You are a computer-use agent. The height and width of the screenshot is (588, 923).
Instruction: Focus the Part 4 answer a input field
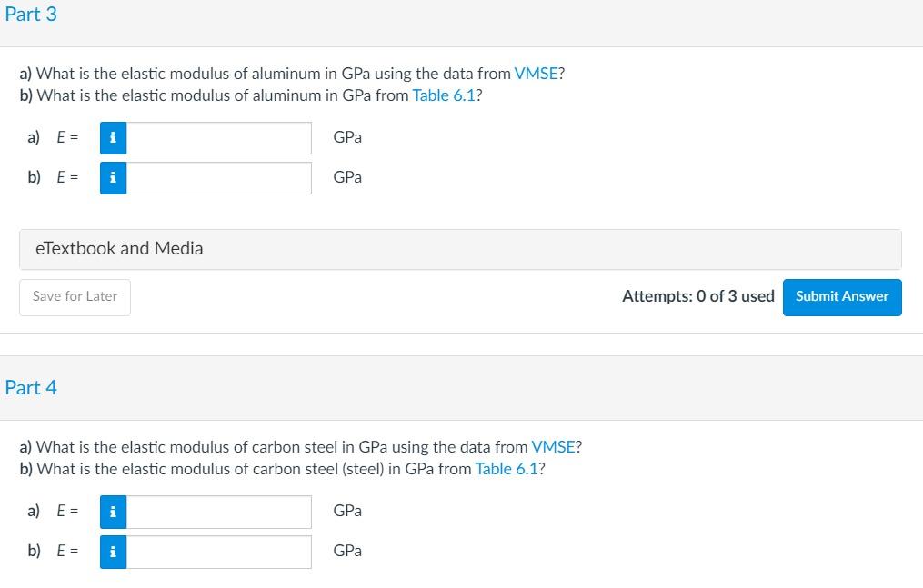pyautogui.click(x=218, y=512)
